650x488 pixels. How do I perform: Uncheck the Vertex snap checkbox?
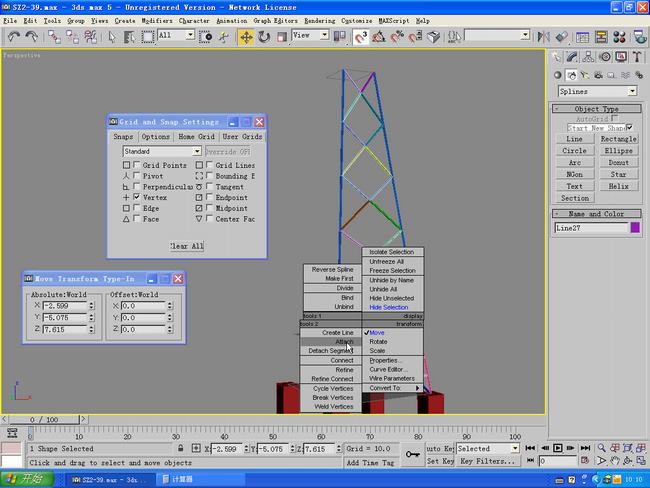[136, 197]
